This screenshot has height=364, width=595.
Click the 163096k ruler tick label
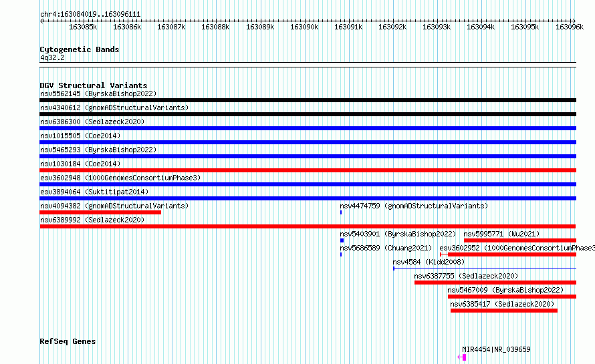(x=569, y=27)
